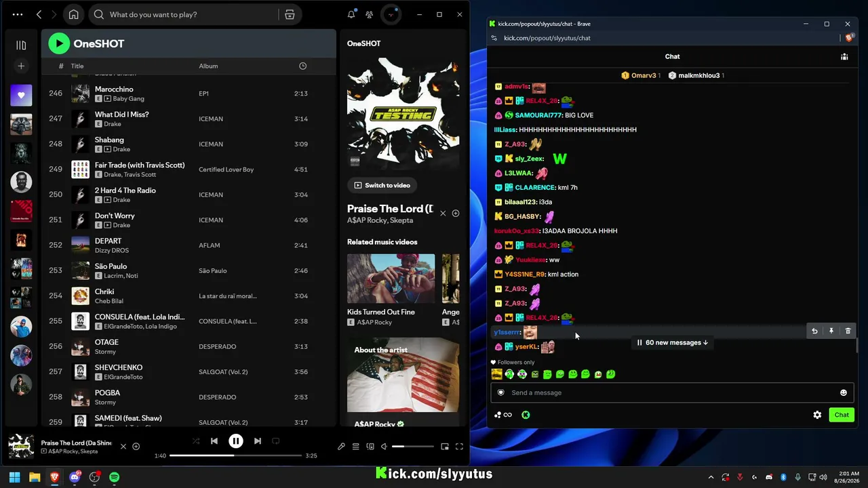
Task: Pause the current song
Action: point(236,441)
